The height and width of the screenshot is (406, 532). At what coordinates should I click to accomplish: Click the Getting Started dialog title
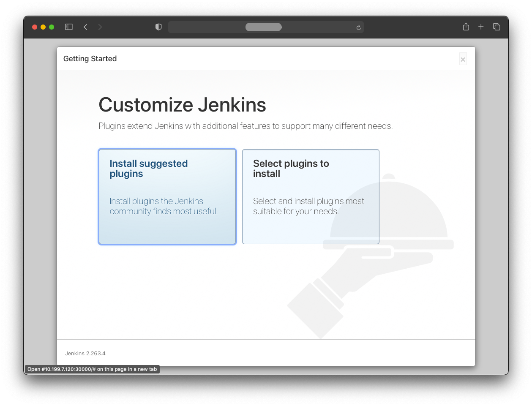pos(90,59)
